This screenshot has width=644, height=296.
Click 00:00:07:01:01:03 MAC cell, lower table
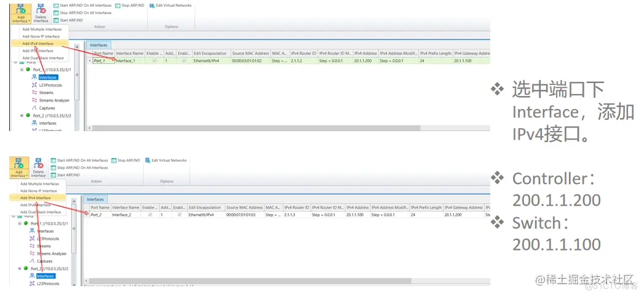pyautogui.click(x=244, y=215)
